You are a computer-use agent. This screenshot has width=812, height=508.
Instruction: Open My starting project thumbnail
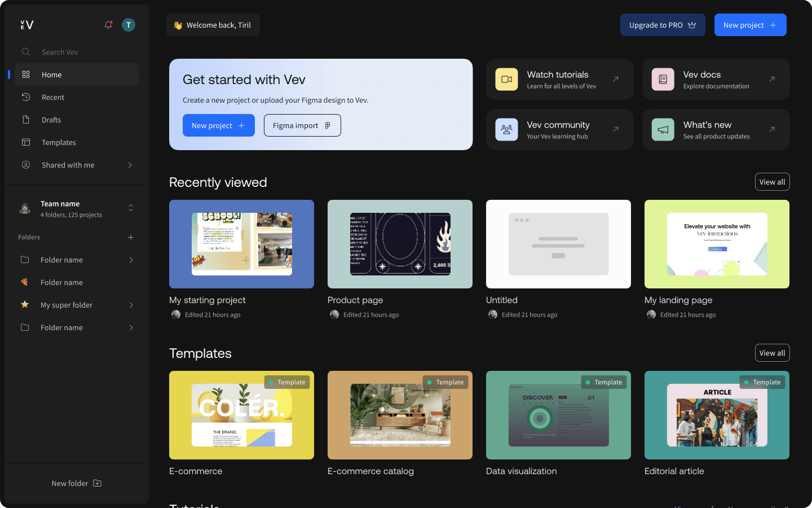[x=241, y=244]
